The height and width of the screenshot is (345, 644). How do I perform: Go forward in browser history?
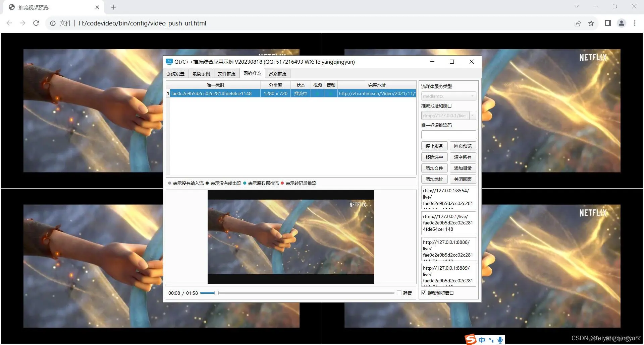coord(22,23)
